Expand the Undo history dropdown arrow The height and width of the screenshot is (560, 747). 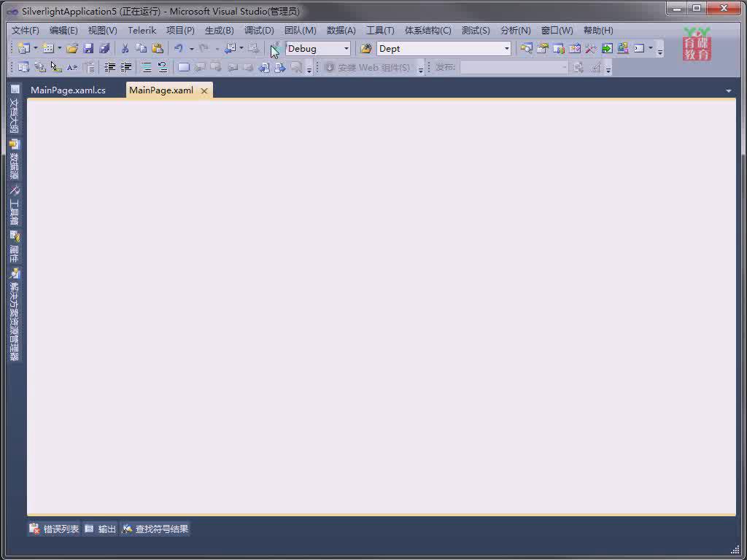point(192,48)
